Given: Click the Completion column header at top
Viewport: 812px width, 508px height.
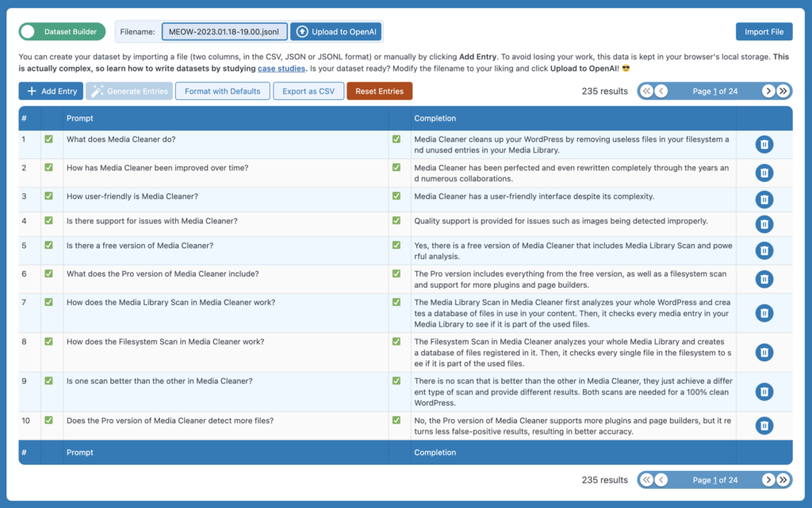Looking at the screenshot, I should click(435, 118).
